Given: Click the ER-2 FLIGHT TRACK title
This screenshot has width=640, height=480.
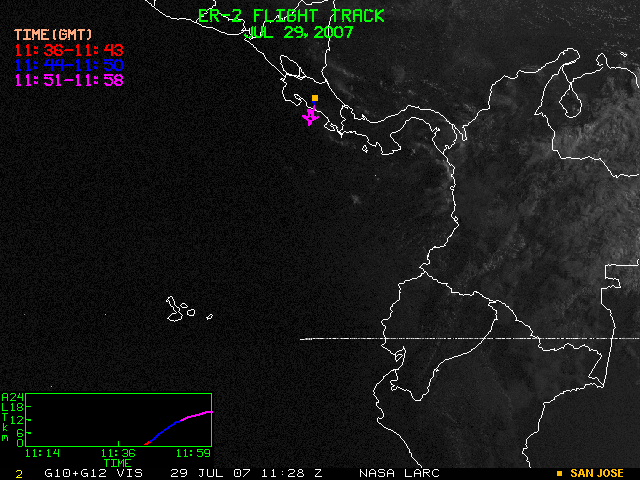Looking at the screenshot, I should coord(290,15).
